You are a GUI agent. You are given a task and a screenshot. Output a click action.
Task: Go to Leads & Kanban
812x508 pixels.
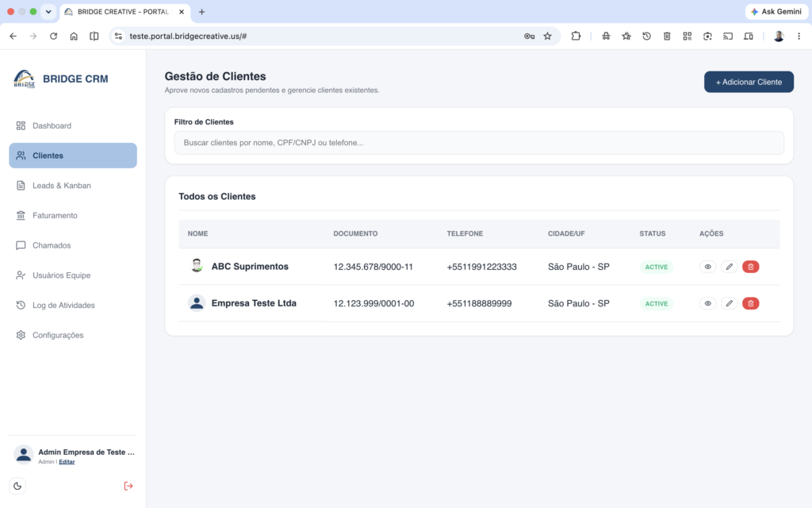tap(72, 186)
